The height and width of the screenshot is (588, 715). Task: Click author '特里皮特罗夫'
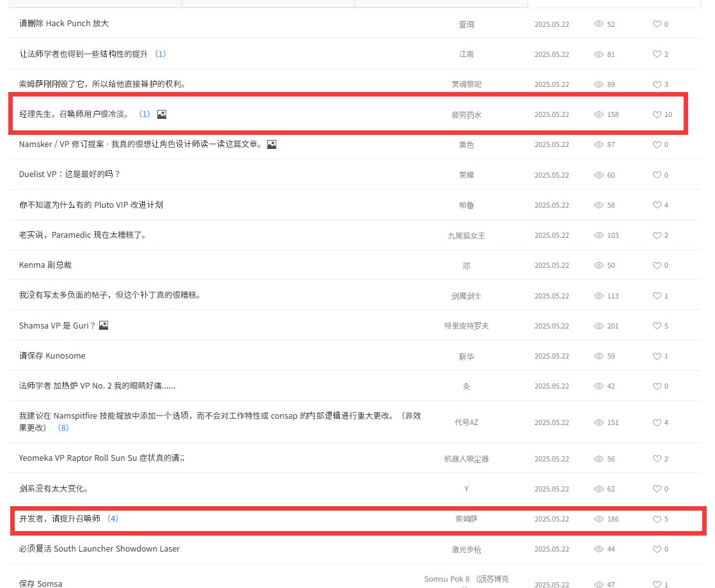tap(466, 326)
